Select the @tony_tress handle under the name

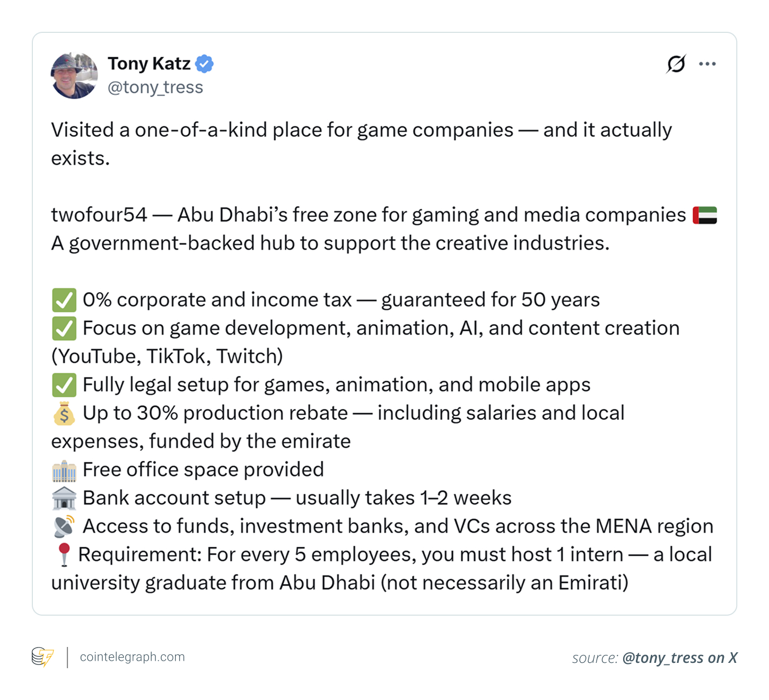[156, 87]
